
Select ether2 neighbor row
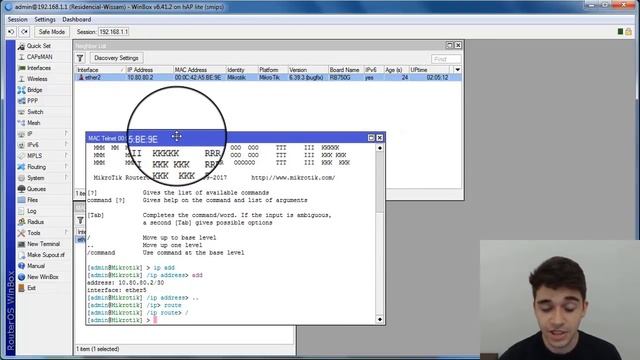[268, 78]
